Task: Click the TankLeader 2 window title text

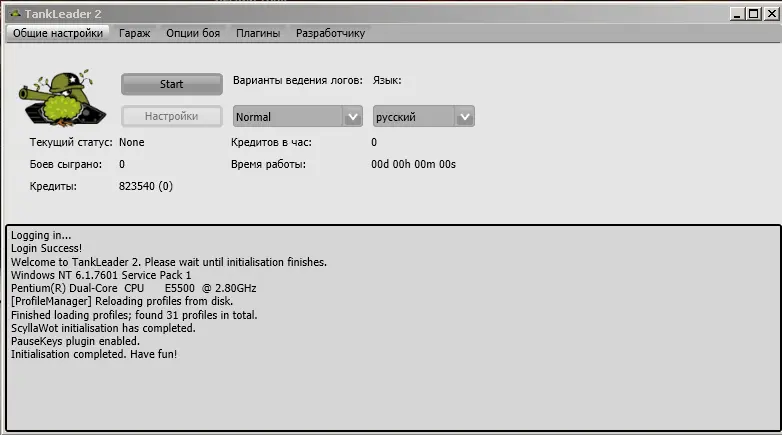Action: pos(63,14)
